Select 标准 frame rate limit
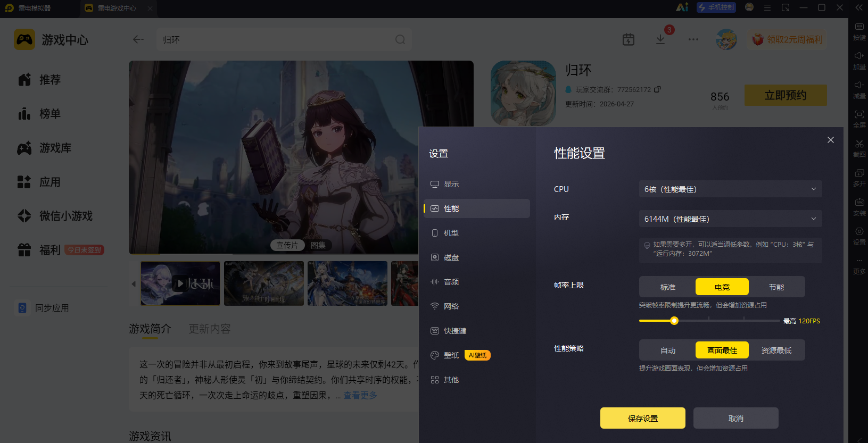Screen dimensions: 868x443 pyautogui.click(x=668, y=287)
